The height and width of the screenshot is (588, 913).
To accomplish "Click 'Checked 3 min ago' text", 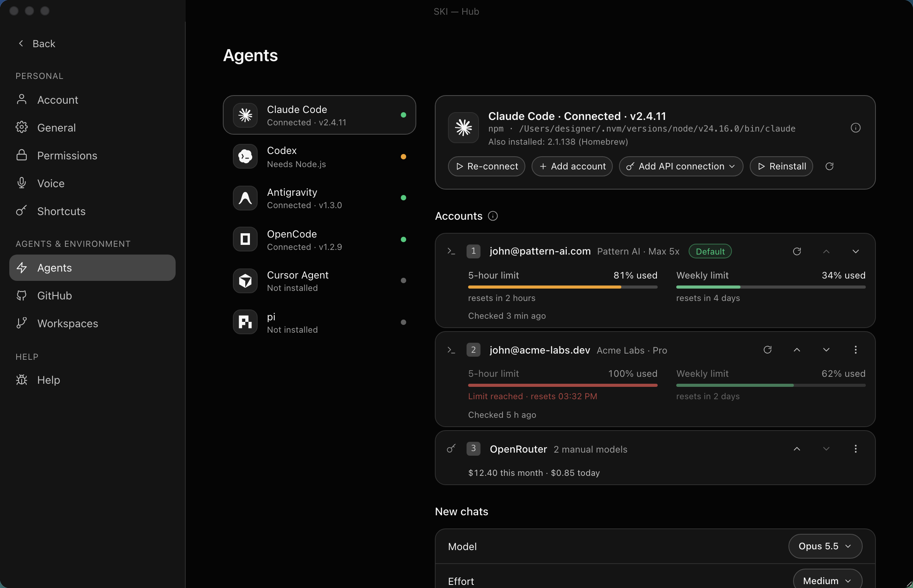I will [507, 316].
